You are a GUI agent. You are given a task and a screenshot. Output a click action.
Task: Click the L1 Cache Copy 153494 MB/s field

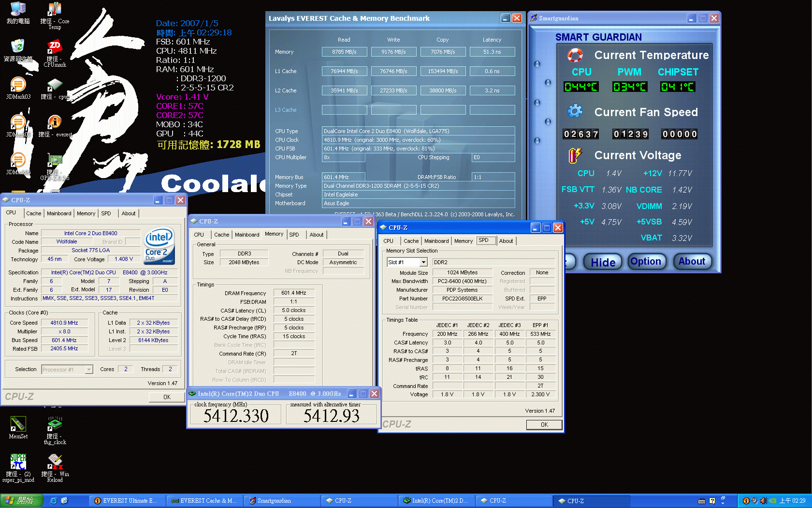(443, 71)
